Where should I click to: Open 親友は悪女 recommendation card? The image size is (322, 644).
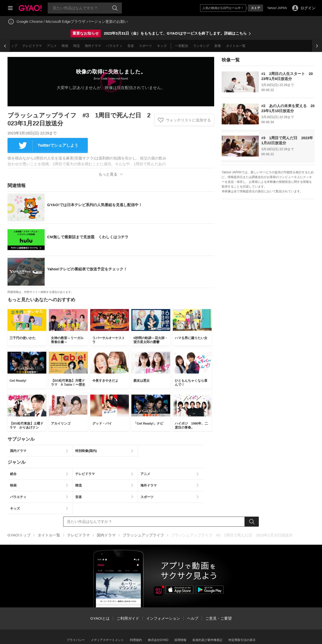pos(151,368)
